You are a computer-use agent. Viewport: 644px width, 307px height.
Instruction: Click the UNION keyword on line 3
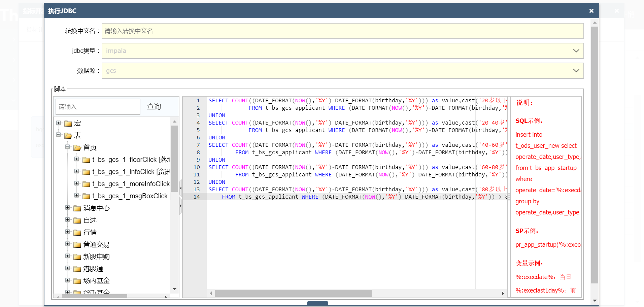[217, 115]
